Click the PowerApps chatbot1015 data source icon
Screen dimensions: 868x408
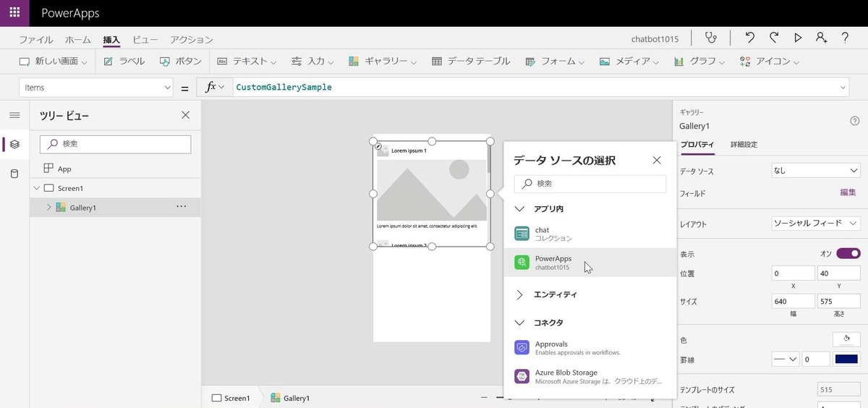522,263
